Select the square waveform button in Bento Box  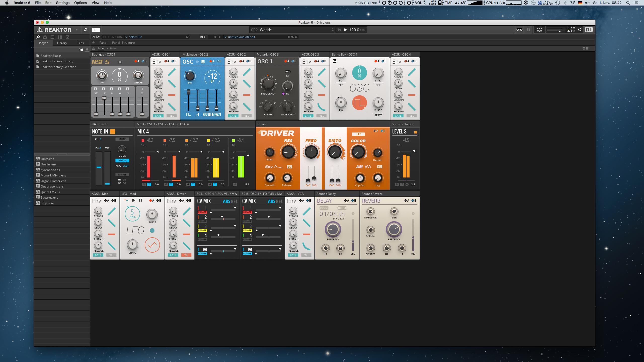(359, 103)
